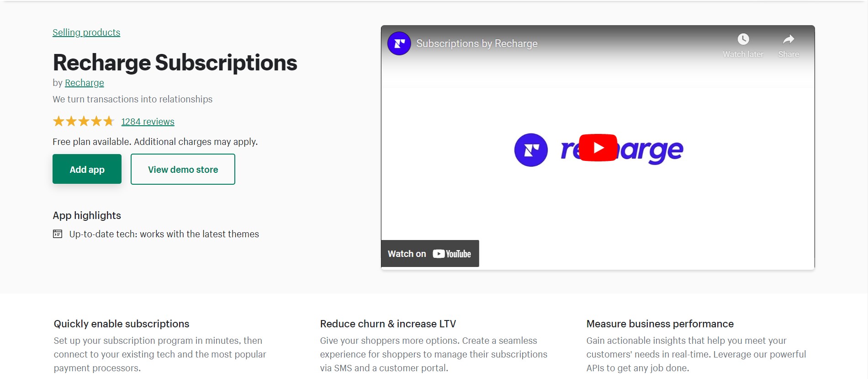Screen dimensions: 868x379
Task: Click the Measure business performance heading
Action: click(x=660, y=324)
